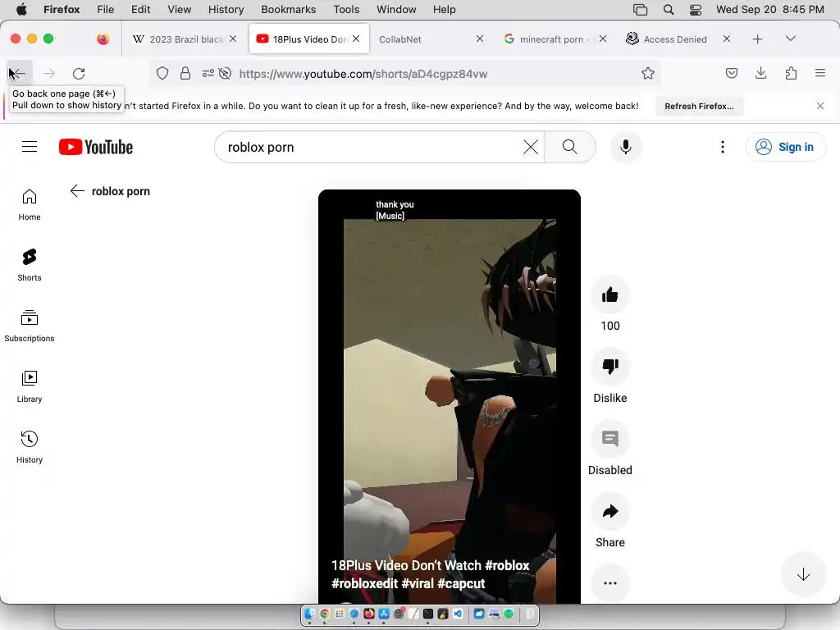The image size is (840, 630).
Task: Open the site permissions icon in address bar
Action: [208, 73]
